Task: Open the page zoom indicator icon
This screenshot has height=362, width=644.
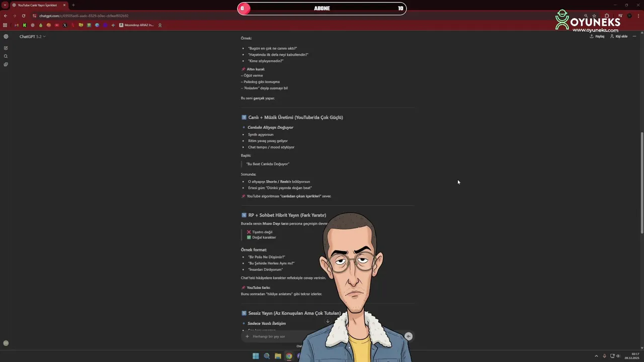Action: click(586, 16)
